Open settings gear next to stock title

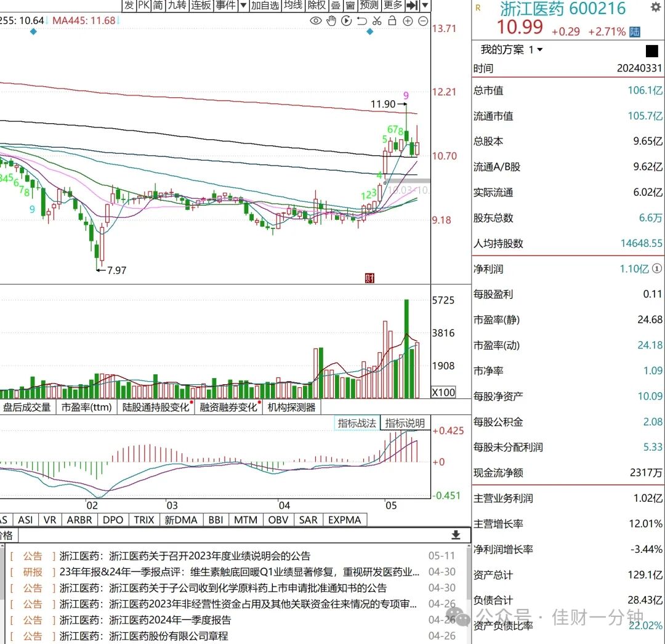click(x=655, y=7)
